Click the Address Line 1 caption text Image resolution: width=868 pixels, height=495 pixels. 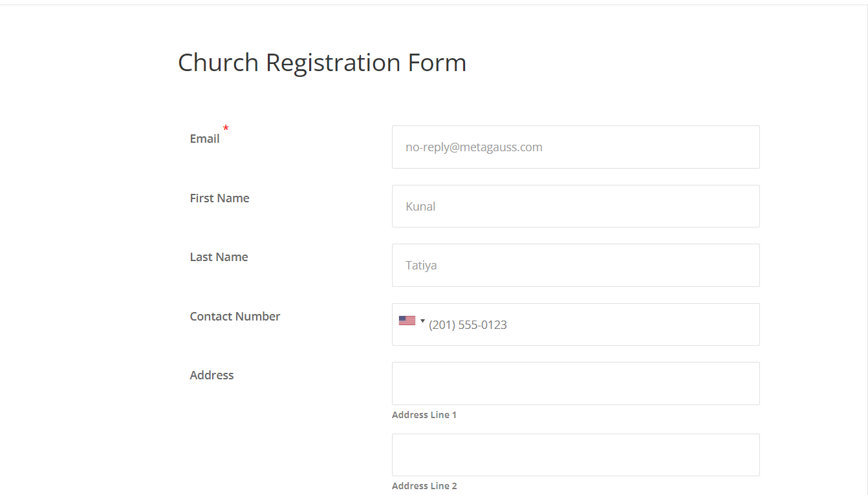(x=424, y=415)
